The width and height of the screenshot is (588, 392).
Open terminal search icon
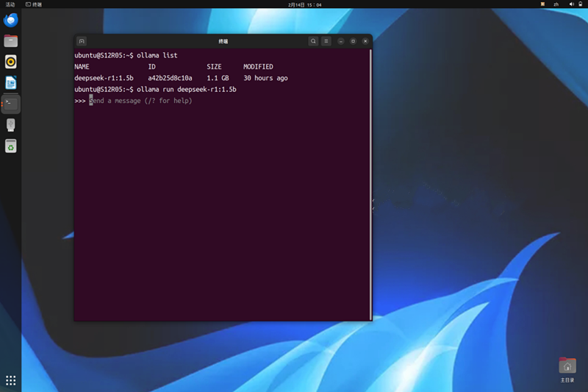(x=313, y=41)
